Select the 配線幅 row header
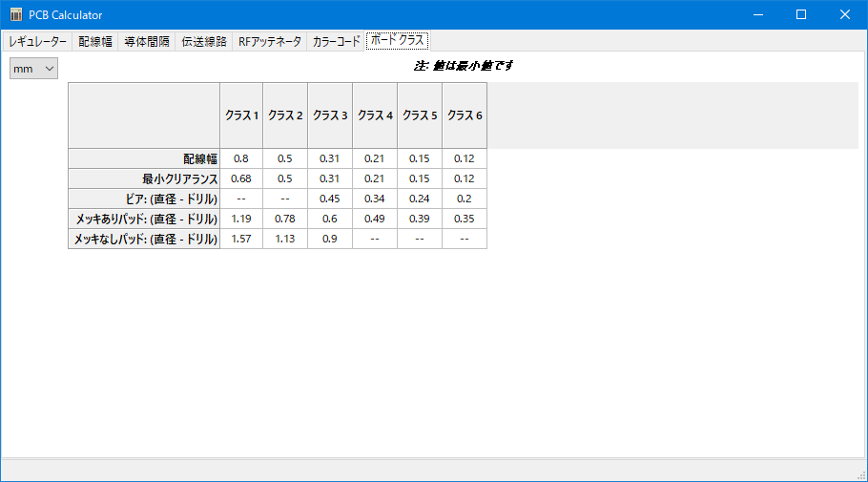This screenshot has width=868, height=482. (x=144, y=159)
